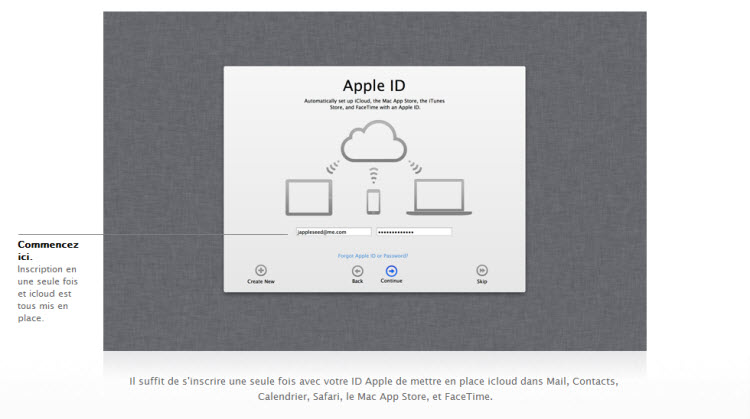The height and width of the screenshot is (419, 750).
Task: Click the blue Continue arrow icon
Action: click(391, 270)
